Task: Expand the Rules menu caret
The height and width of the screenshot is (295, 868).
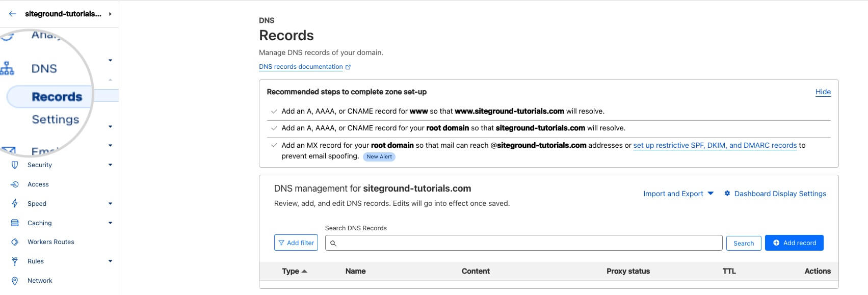Action: [x=110, y=261]
